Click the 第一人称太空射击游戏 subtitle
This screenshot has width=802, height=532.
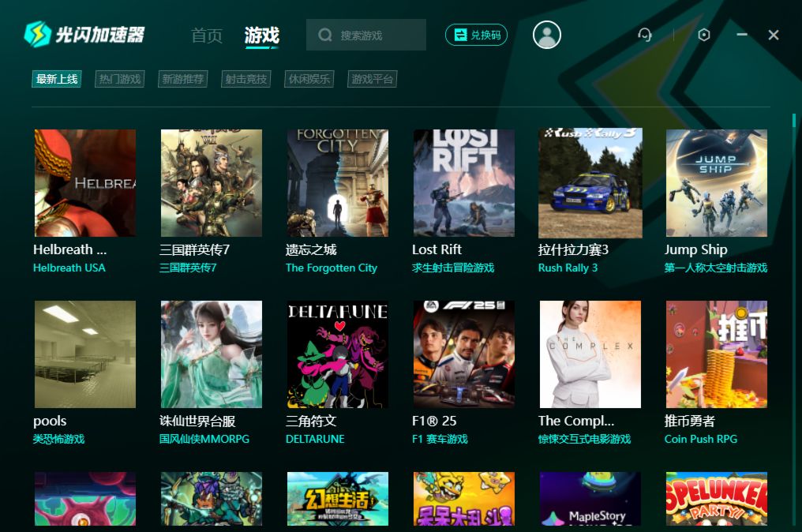[715, 268]
